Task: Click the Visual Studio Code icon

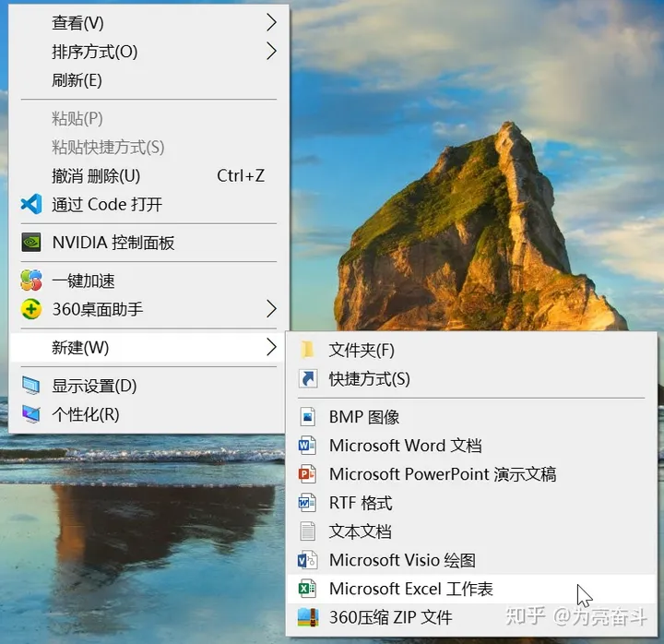Action: coord(31,204)
